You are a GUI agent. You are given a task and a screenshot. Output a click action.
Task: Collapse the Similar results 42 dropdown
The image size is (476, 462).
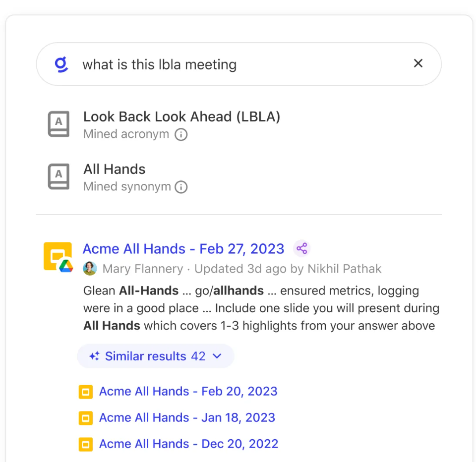click(155, 356)
